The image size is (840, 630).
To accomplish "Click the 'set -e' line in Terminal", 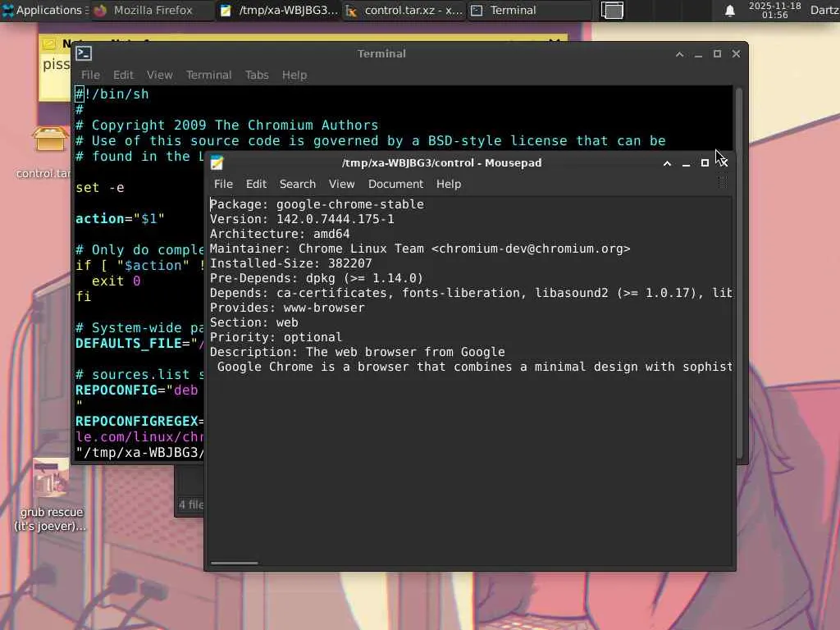I will click(x=99, y=188).
